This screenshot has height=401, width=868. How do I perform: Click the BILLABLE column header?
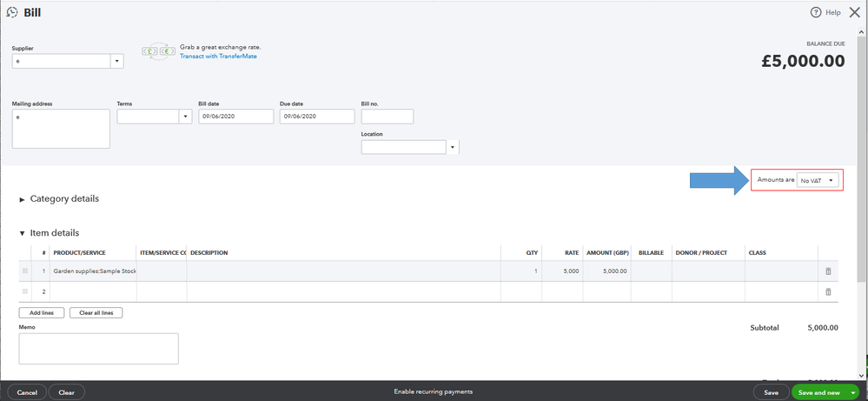[651, 252]
